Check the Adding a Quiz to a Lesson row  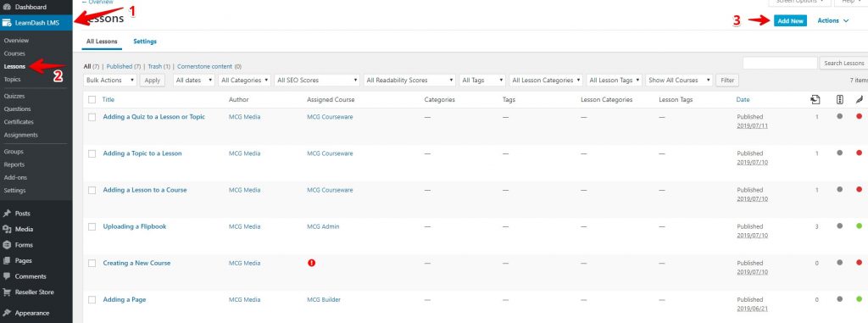92,117
